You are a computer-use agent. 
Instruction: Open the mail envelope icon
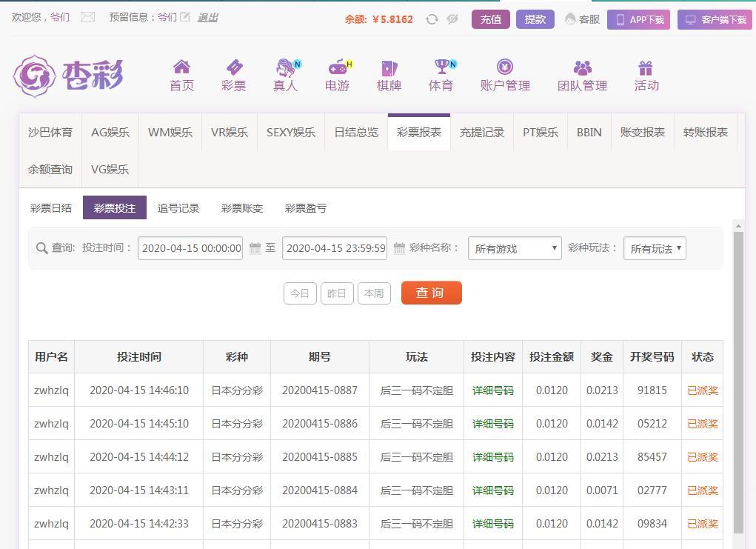tap(87, 17)
